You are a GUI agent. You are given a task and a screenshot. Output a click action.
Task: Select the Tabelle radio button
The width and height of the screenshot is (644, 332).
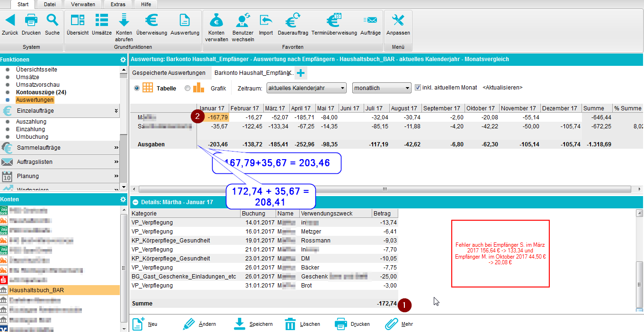pyautogui.click(x=137, y=88)
